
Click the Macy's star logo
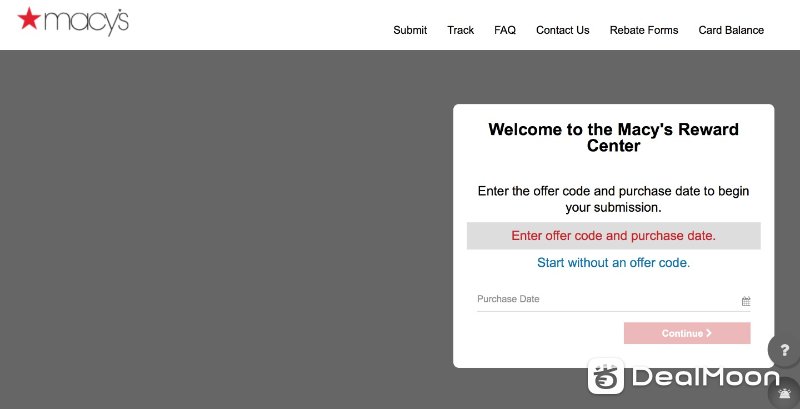tap(73, 21)
